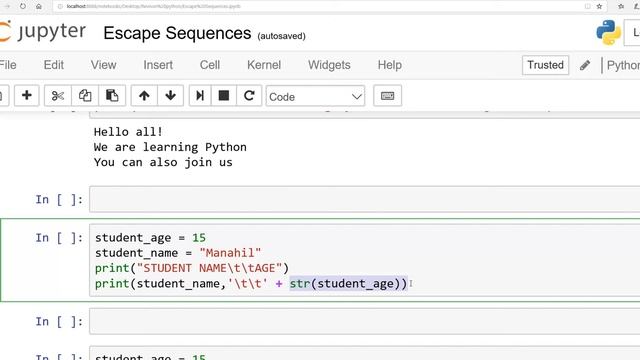Reload the page in browser
640x360 pixels.
coord(23,6)
